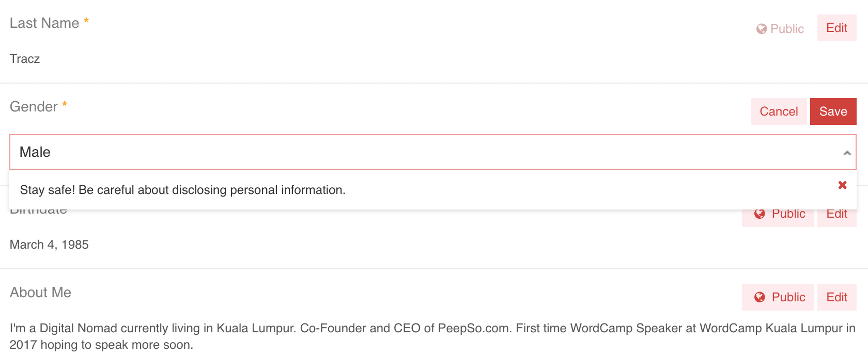Open the Birthdate Public privacy selector

tap(778, 215)
